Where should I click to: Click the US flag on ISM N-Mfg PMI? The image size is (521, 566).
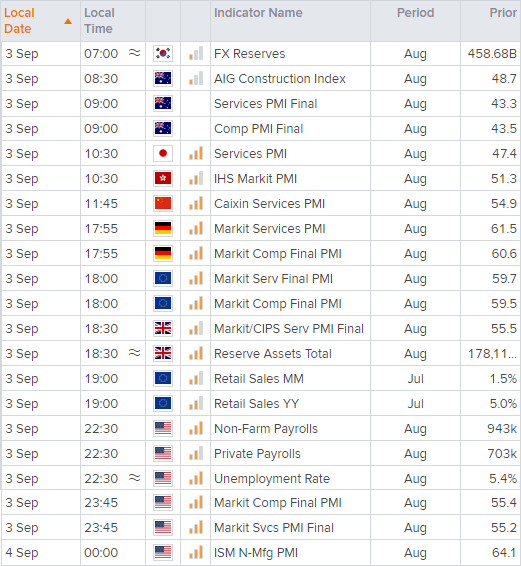tap(163, 552)
